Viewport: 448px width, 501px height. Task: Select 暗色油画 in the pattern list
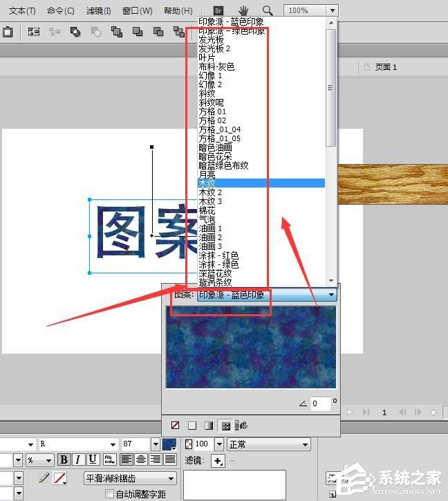(261, 147)
